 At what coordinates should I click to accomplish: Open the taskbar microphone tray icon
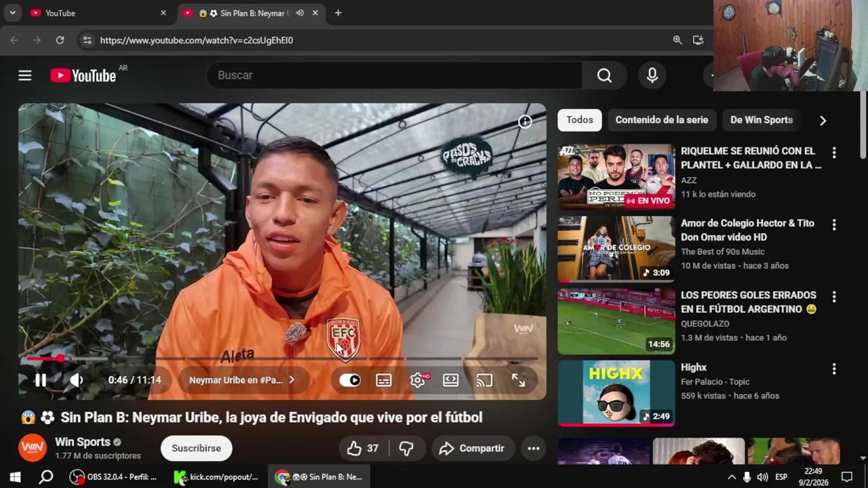747,477
